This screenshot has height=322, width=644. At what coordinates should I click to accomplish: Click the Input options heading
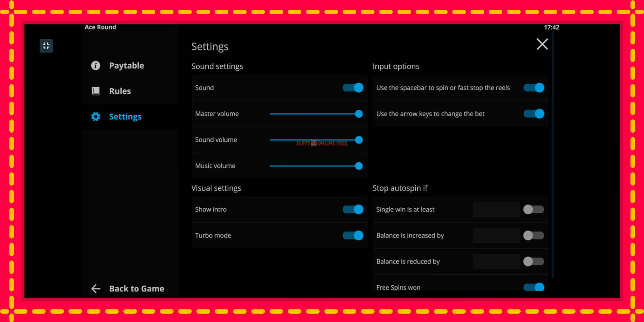tap(396, 66)
